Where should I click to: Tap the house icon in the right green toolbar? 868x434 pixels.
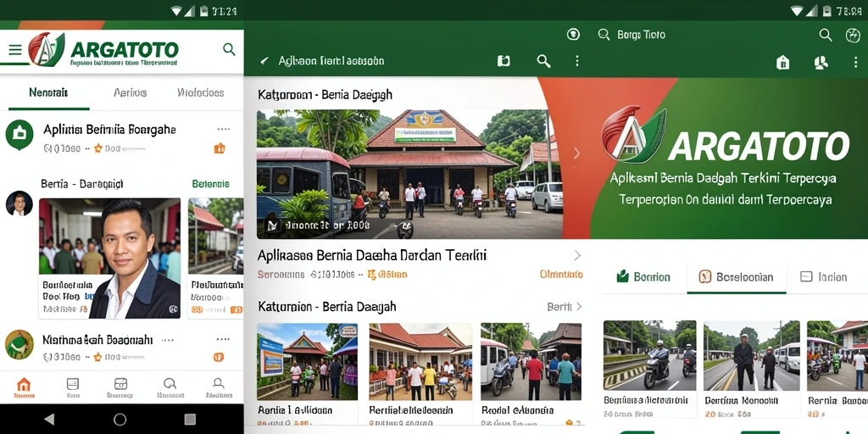click(x=782, y=62)
